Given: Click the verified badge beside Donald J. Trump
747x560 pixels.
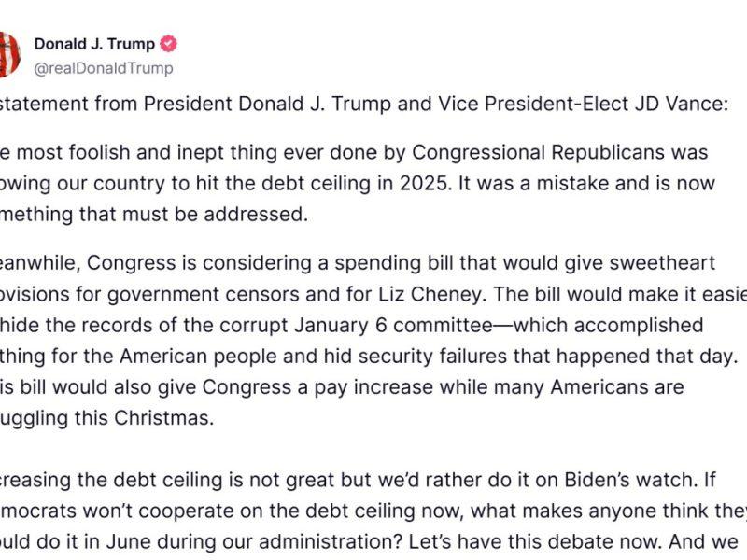Looking at the screenshot, I should [169, 44].
